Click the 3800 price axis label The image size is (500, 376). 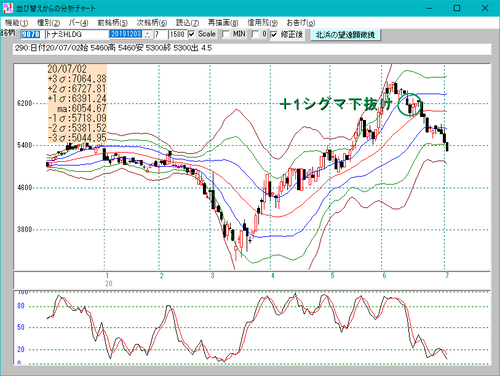pos(25,230)
